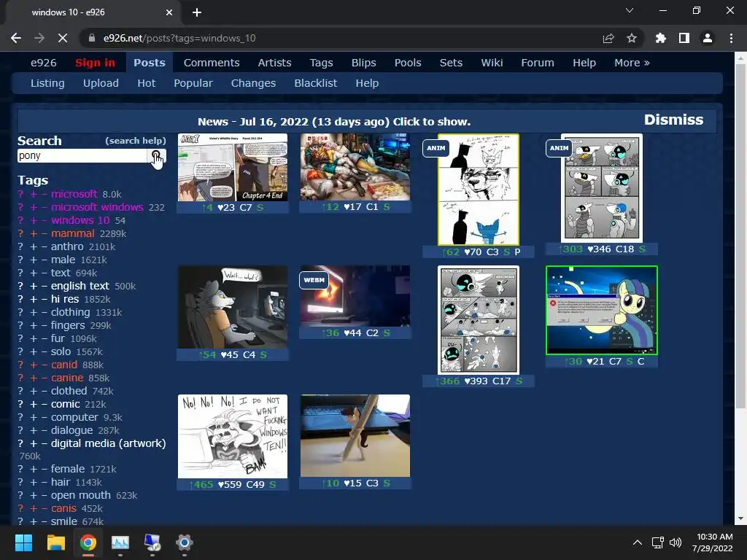Open the Chrome three-dot menu
Viewport: 747px width, 560px height.
coord(731,38)
